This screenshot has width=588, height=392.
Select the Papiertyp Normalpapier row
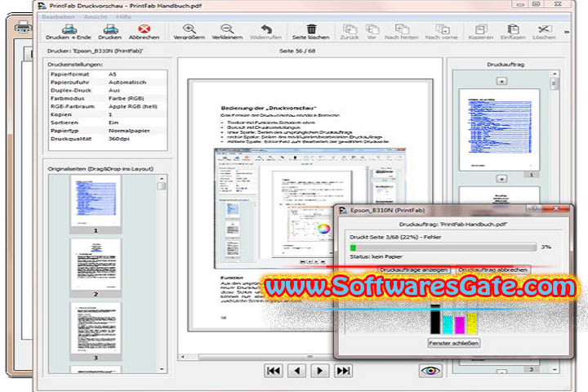tap(108, 131)
